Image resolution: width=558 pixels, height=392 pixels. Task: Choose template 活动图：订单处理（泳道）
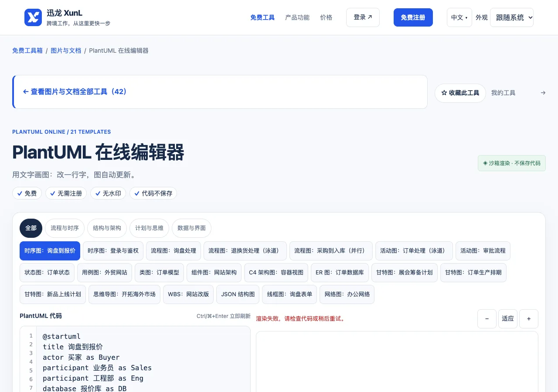[x=414, y=251]
